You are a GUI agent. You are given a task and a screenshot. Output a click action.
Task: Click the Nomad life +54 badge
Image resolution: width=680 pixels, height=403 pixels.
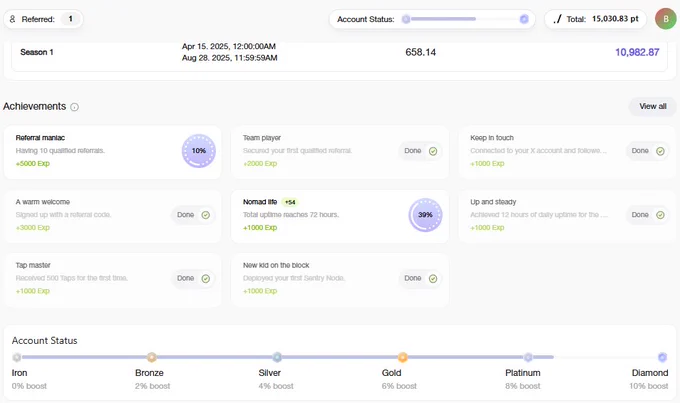tap(290, 202)
